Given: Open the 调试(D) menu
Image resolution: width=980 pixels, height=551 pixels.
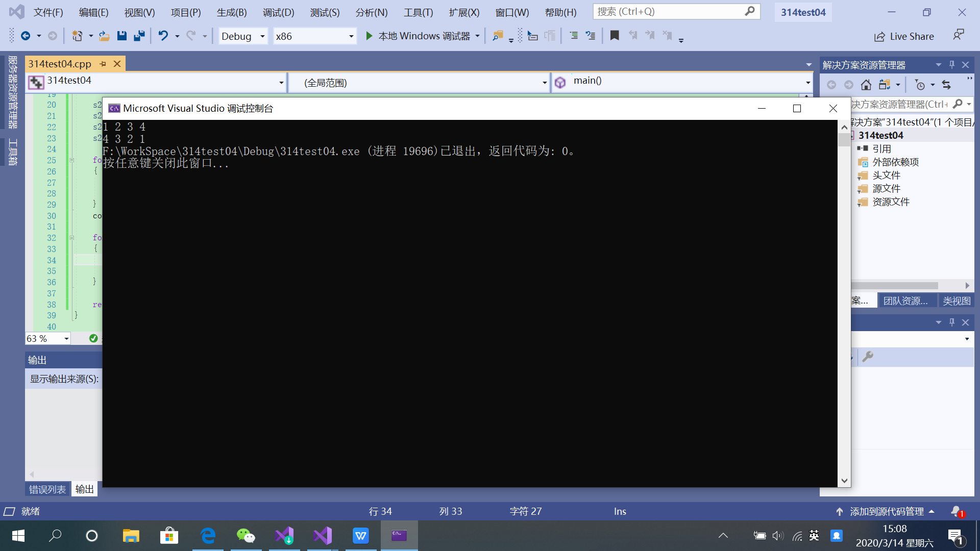Looking at the screenshot, I should coord(278,12).
